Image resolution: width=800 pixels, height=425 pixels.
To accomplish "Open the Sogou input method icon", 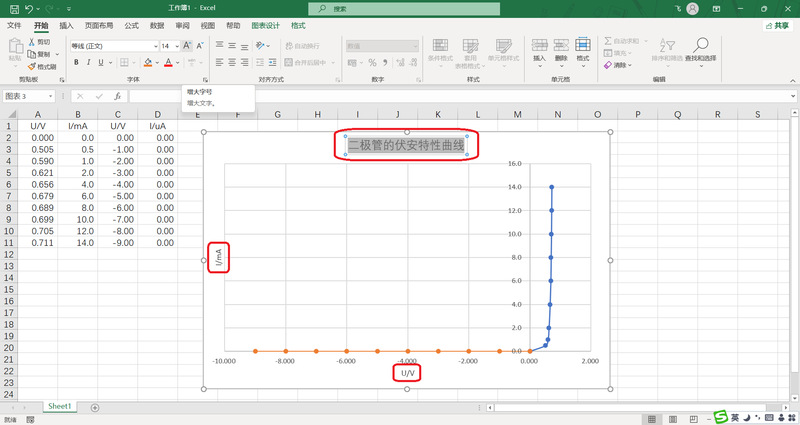I will coord(721,417).
